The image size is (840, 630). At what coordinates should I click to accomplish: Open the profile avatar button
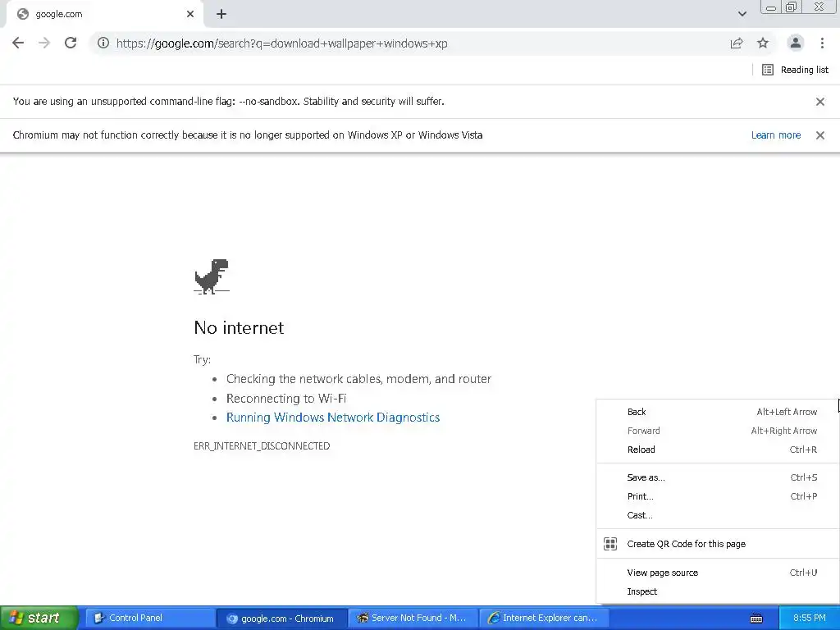tap(796, 43)
